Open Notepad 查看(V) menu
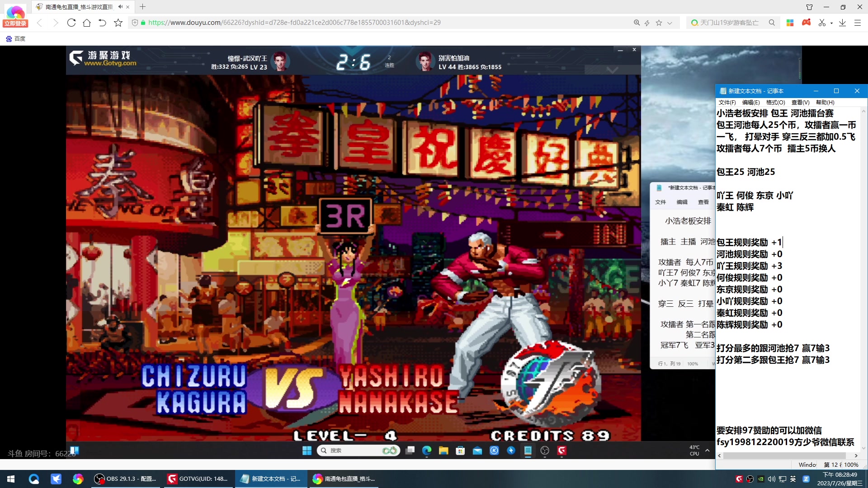The height and width of the screenshot is (488, 868). click(x=800, y=103)
